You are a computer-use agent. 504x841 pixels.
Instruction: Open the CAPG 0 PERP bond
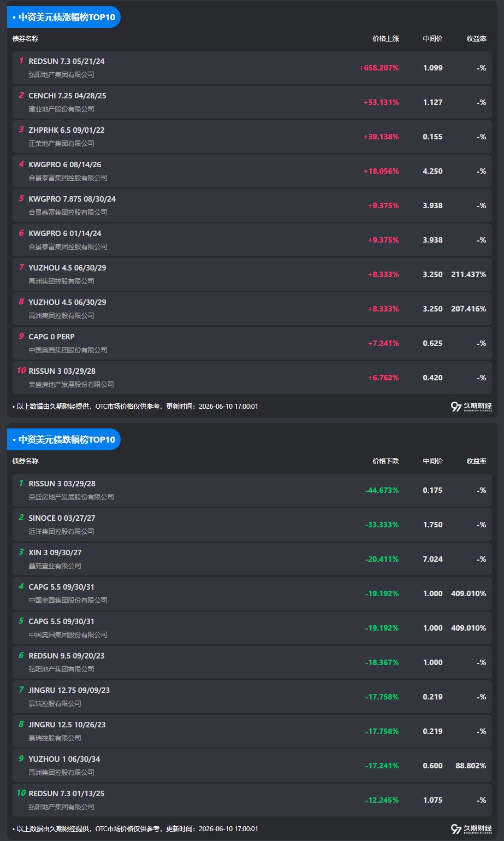[51, 337]
